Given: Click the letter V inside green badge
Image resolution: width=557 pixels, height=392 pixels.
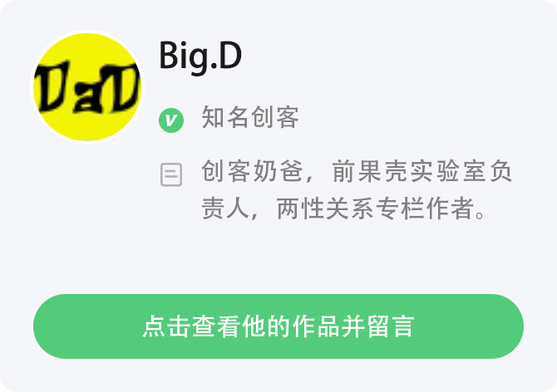Looking at the screenshot, I should coord(171,120).
